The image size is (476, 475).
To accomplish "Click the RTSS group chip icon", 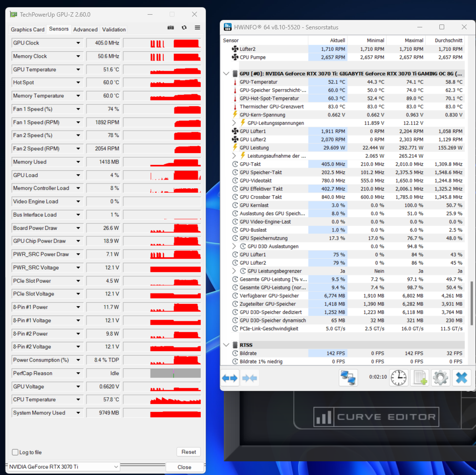I will 235,345.
